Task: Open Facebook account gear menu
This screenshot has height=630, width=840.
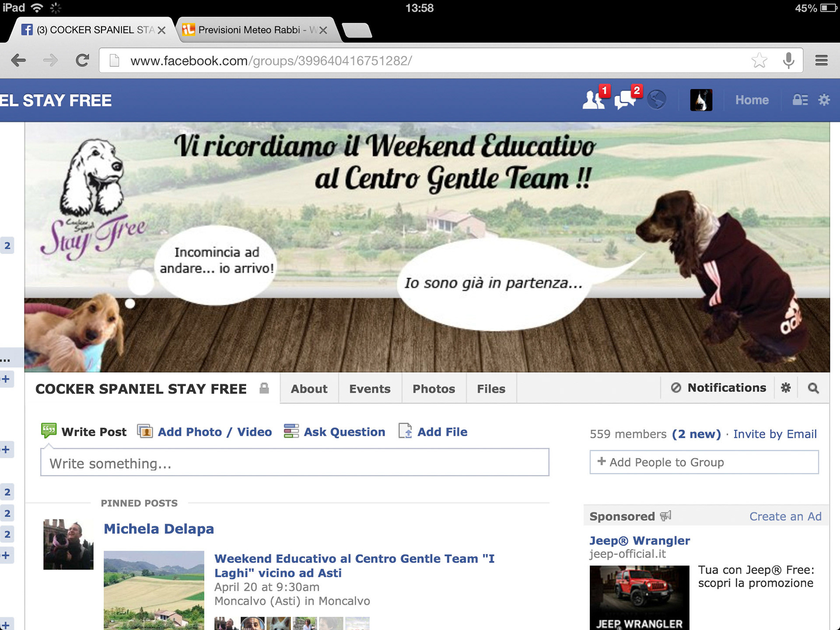Action: tap(824, 100)
